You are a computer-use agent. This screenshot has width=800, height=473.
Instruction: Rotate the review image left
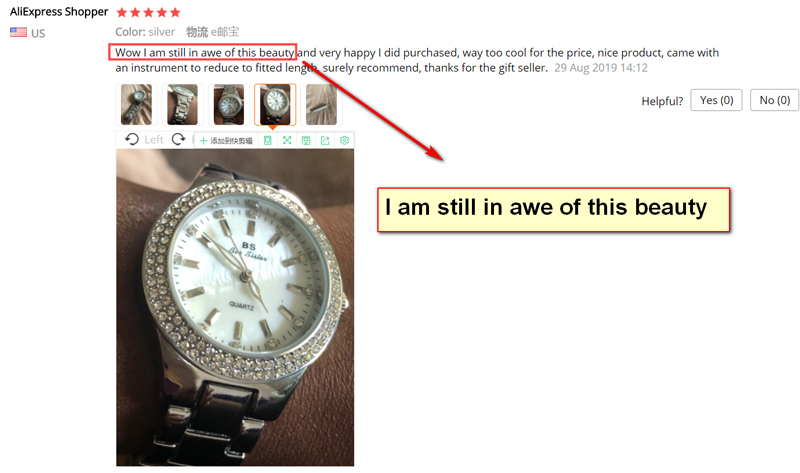[132, 139]
